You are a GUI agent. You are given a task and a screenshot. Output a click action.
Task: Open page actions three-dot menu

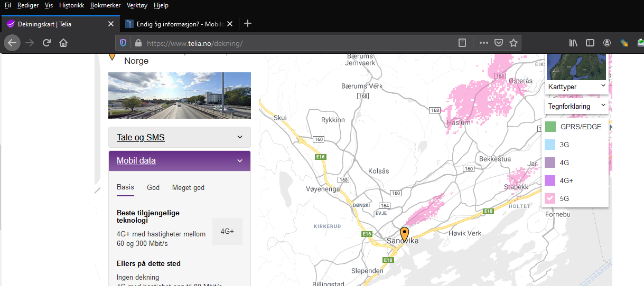tap(484, 43)
